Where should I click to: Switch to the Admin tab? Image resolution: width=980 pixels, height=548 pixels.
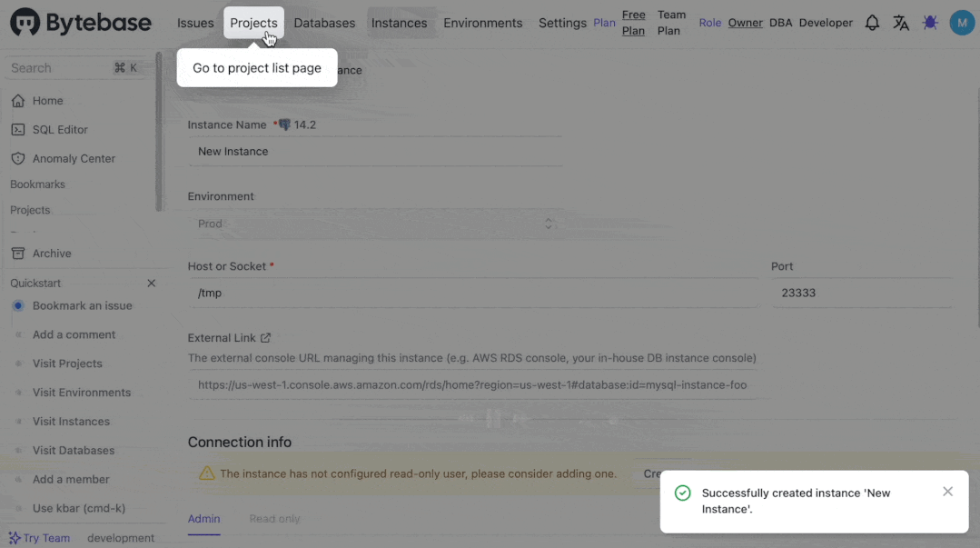[x=203, y=519]
